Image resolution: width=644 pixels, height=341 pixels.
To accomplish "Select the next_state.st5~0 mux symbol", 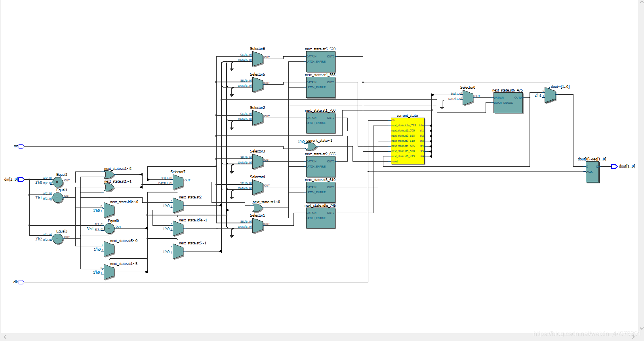I will pos(109,249).
